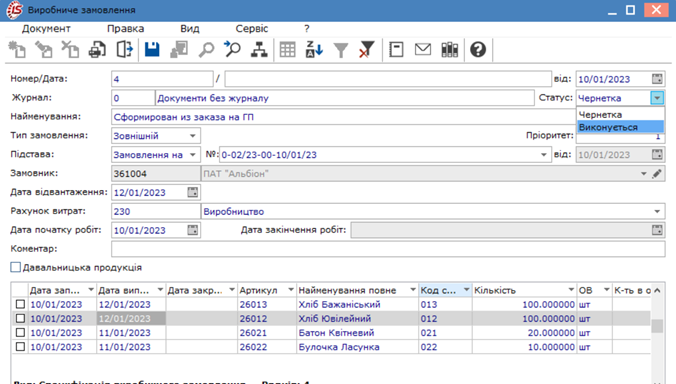This screenshot has width=676, height=384.
Task: Open the Документ menu
Action: pos(46,28)
